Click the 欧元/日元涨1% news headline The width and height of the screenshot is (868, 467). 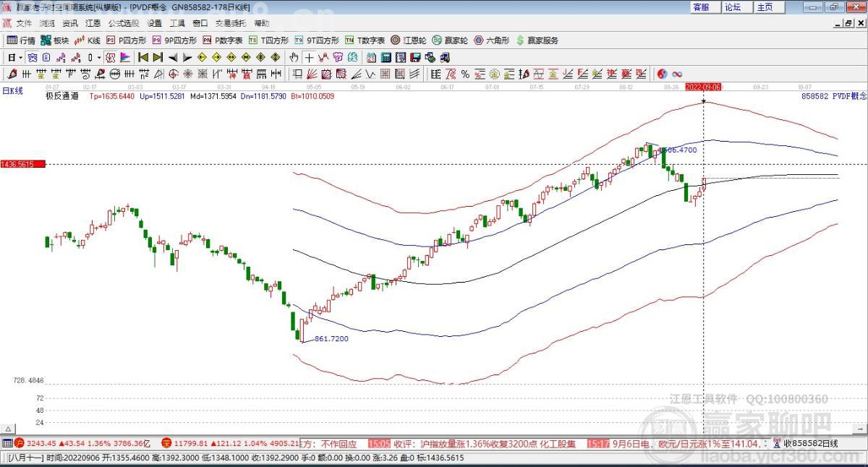tap(687, 443)
